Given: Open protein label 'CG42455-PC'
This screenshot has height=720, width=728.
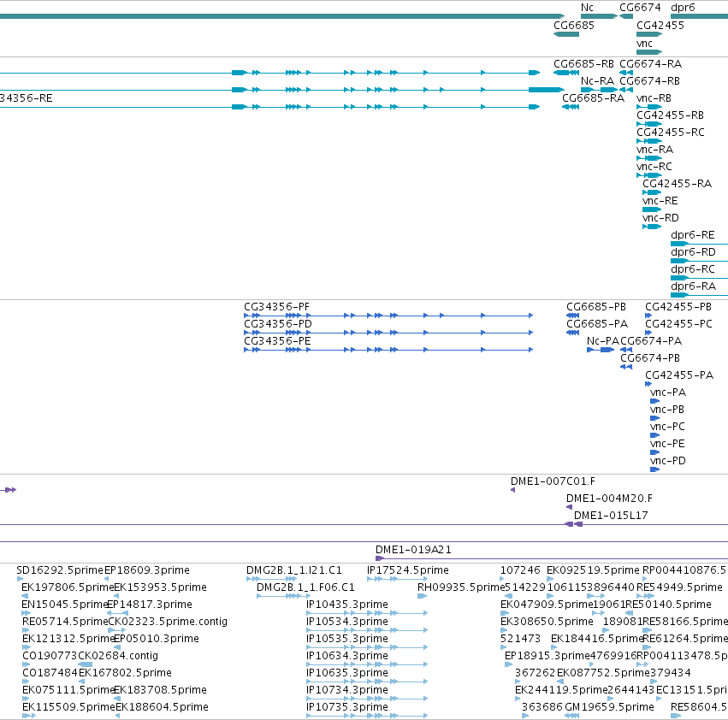Looking at the screenshot, I should tap(678, 324).
